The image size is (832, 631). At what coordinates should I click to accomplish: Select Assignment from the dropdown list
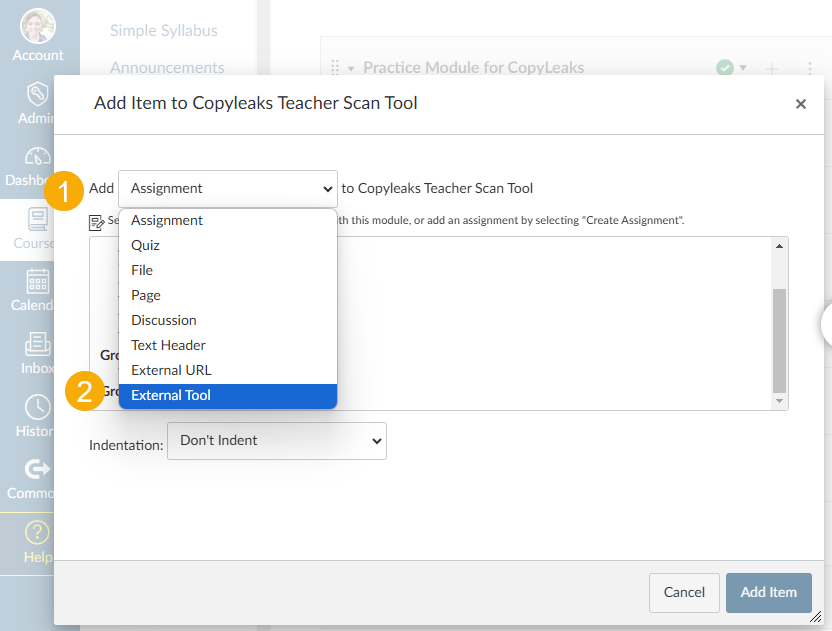coord(228,221)
